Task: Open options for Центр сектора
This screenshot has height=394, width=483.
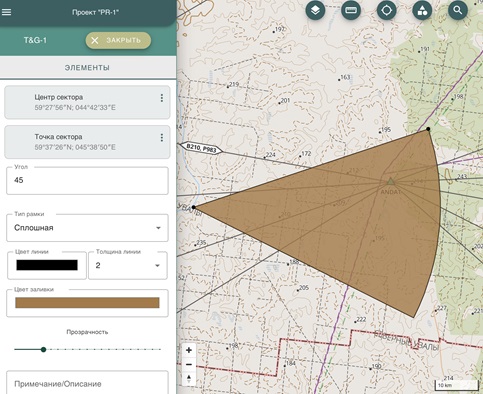Action: [x=162, y=98]
